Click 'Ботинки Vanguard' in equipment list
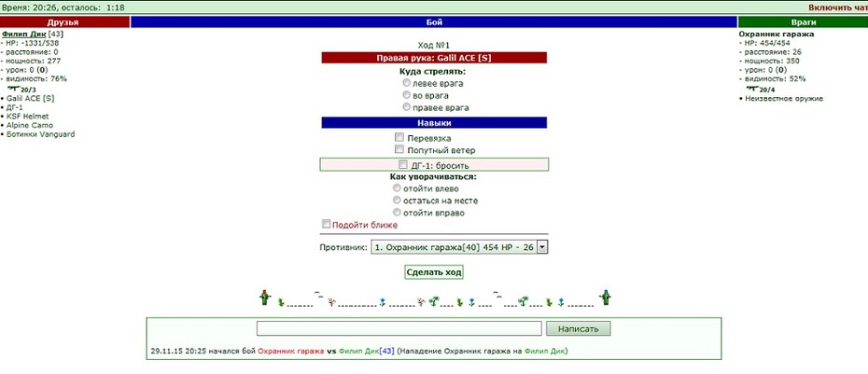This screenshot has height=374, width=868. pyautogui.click(x=40, y=134)
